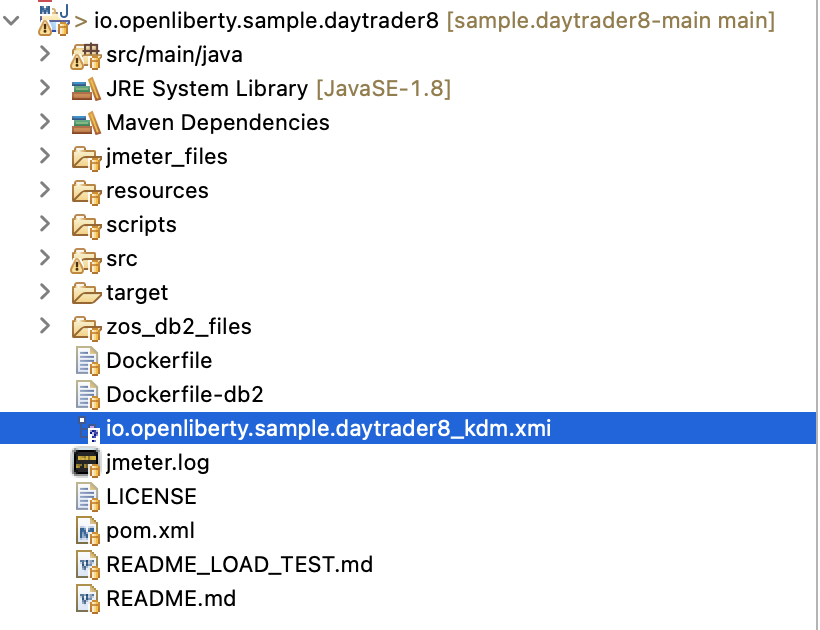This screenshot has width=820, height=630.
Task: Expand the zos_db2_files folder
Action: tap(44, 327)
